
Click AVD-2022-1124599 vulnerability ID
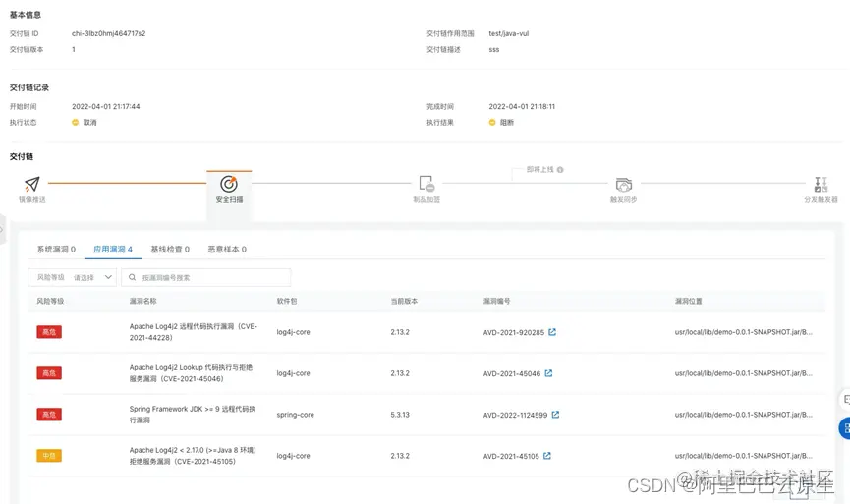(515, 415)
